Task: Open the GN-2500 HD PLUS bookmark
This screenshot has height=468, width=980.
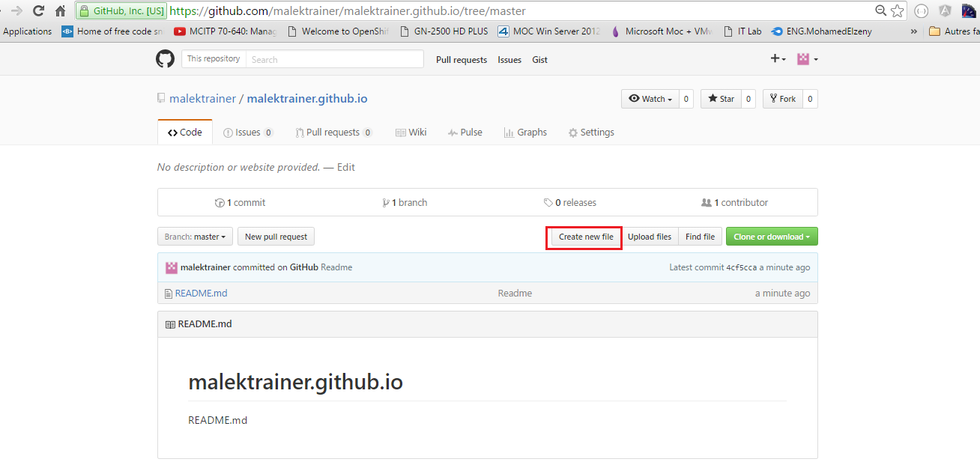Action: (x=444, y=31)
